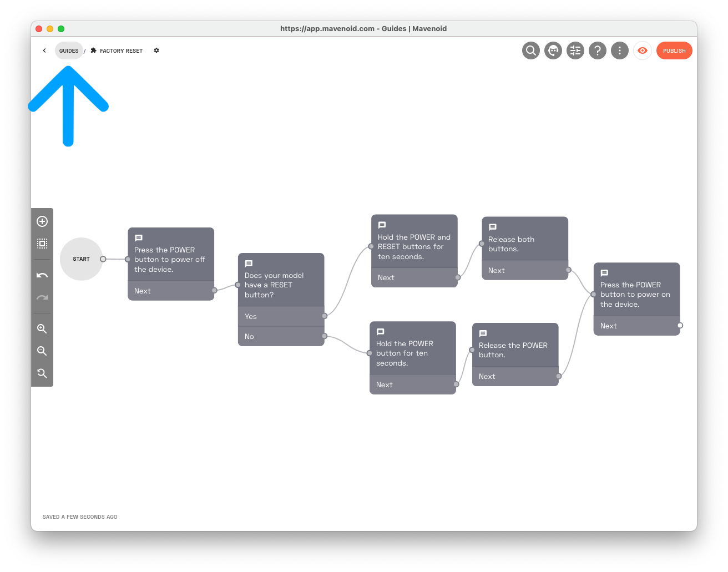Publish the guide
Image resolution: width=728 pixels, height=572 pixels.
coord(674,50)
